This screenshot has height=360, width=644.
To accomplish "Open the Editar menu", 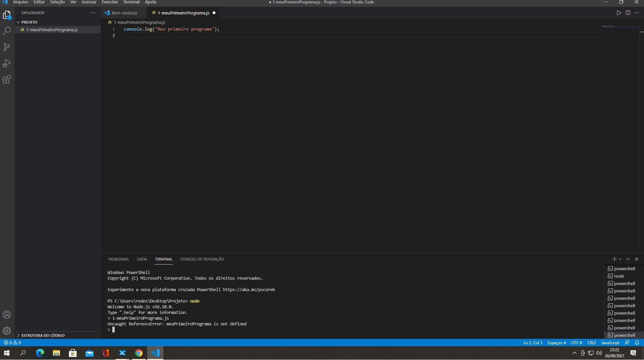I will [39, 2].
